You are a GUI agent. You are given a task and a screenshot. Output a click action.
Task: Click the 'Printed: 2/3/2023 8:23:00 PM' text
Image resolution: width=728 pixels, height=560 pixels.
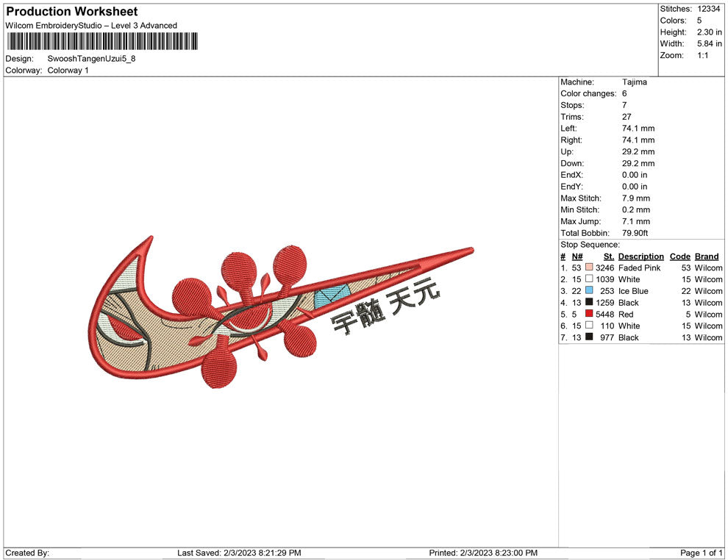(483, 553)
